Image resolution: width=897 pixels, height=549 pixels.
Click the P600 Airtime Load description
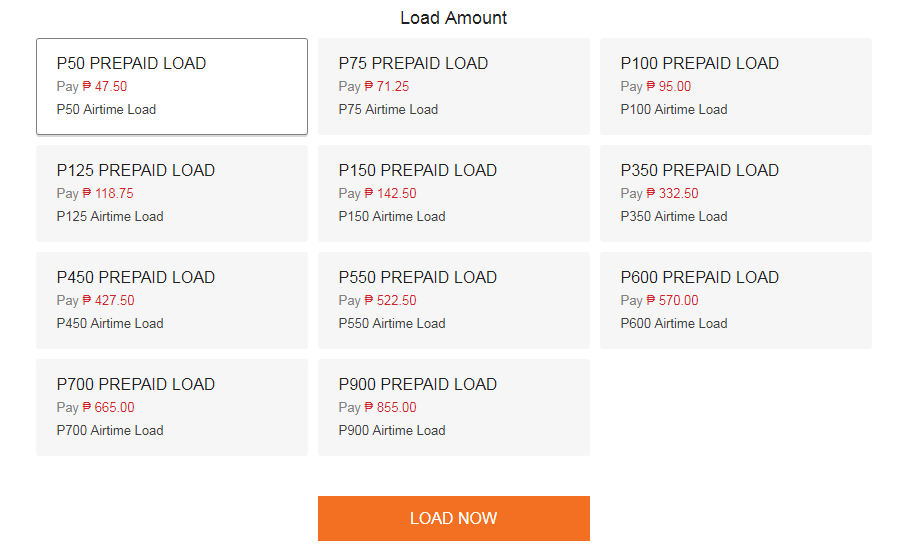[674, 323]
